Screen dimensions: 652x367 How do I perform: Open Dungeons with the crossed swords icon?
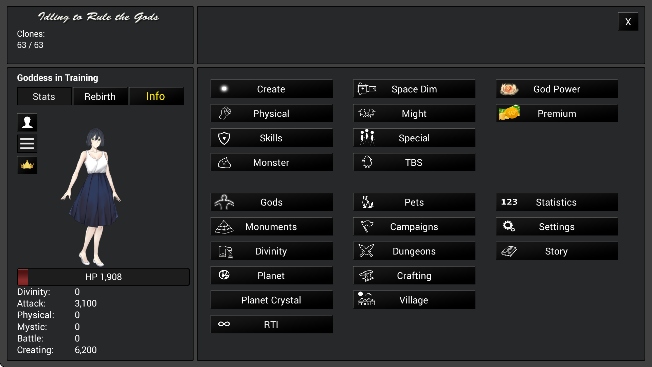point(414,251)
